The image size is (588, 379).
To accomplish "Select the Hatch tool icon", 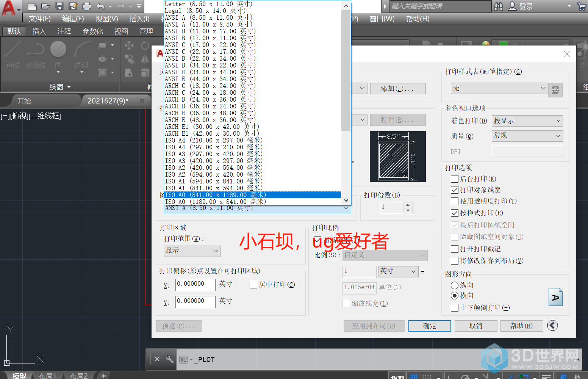I will (102, 72).
